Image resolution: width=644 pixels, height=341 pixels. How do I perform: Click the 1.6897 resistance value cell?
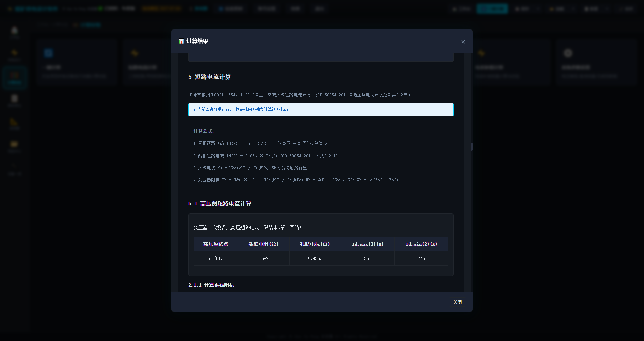264,258
